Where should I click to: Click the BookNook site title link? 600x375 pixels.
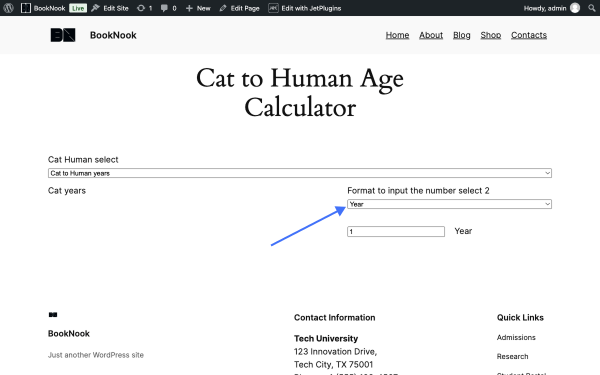point(113,35)
